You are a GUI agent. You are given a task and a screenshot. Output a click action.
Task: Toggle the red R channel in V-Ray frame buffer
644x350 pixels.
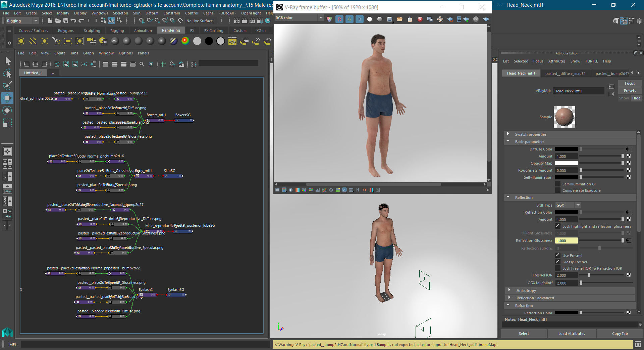click(x=339, y=19)
